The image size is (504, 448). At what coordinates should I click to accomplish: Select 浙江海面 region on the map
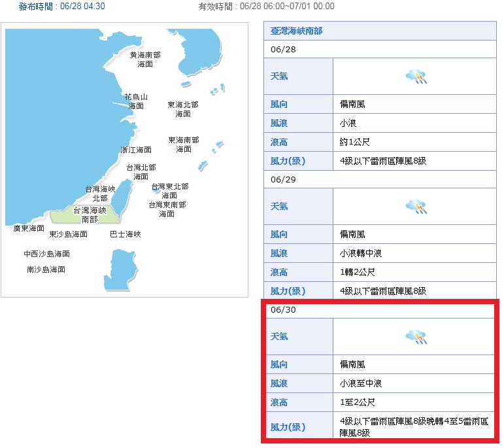(x=136, y=150)
